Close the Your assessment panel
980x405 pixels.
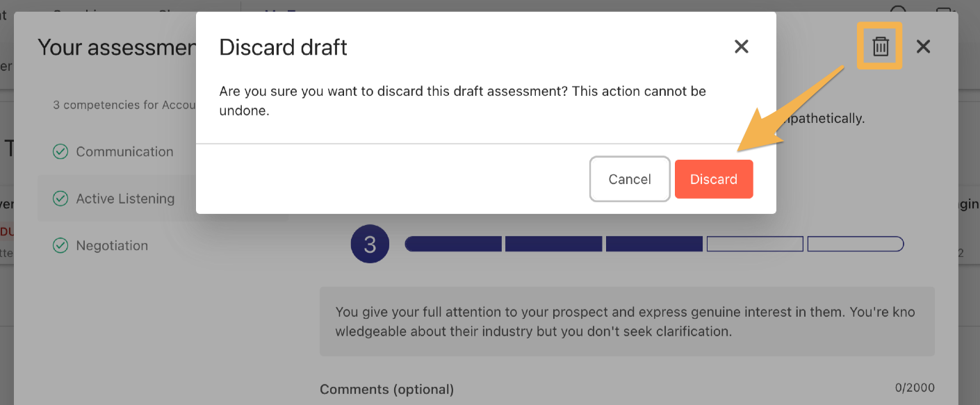coord(923,47)
